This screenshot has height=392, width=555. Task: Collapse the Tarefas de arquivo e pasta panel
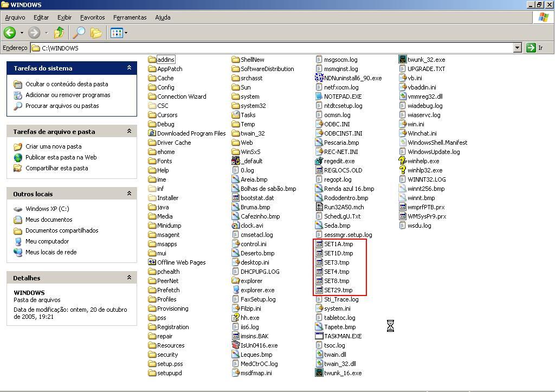(x=129, y=131)
